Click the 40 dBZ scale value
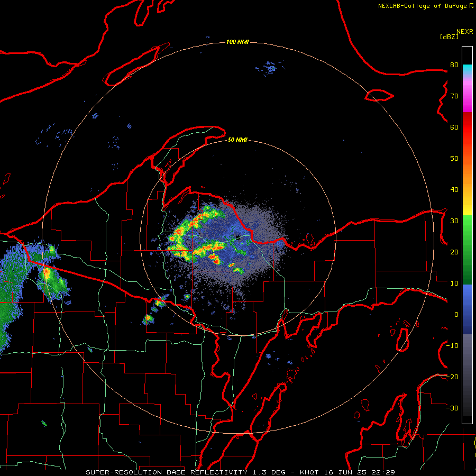 (454, 190)
